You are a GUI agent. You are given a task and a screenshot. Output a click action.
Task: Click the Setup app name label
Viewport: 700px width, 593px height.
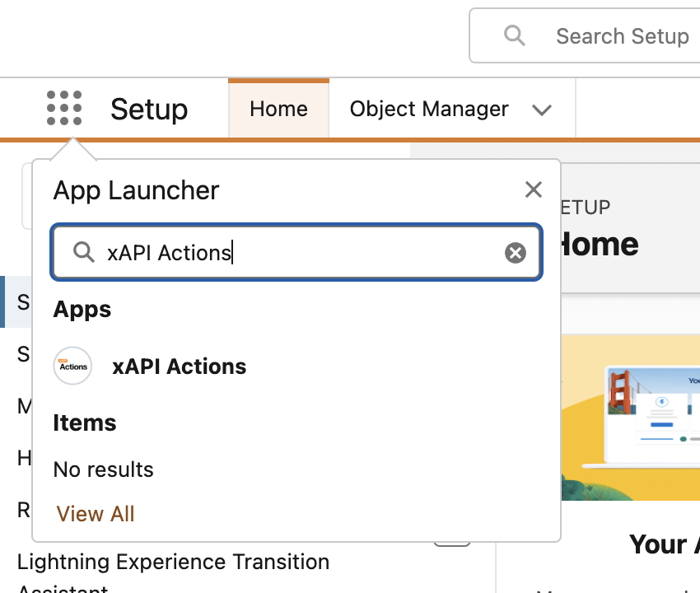point(149,109)
